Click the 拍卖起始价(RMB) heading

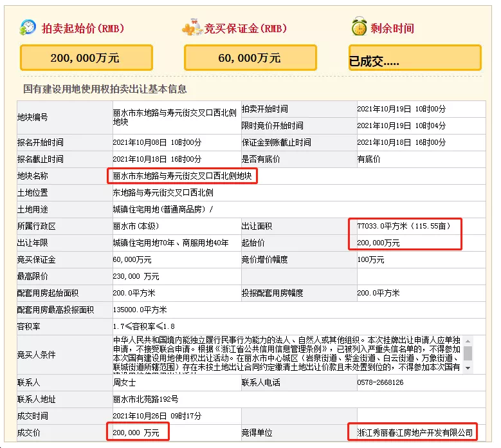[x=83, y=28]
